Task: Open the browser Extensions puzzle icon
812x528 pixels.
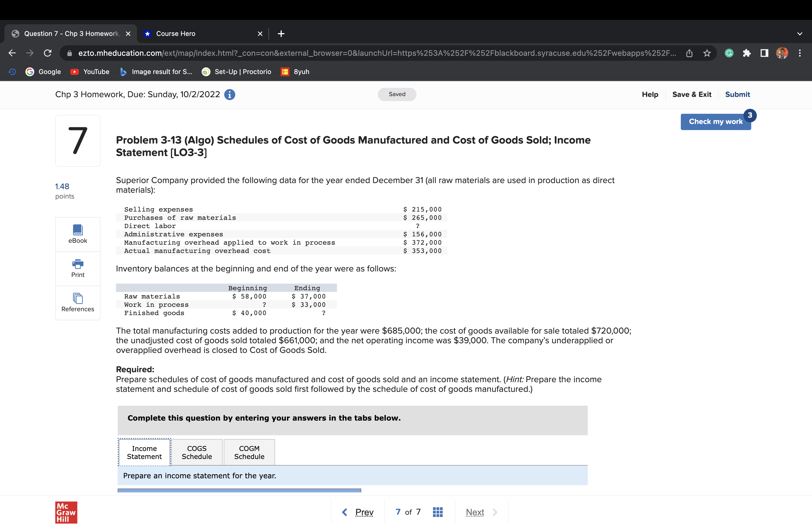Action: click(x=747, y=53)
